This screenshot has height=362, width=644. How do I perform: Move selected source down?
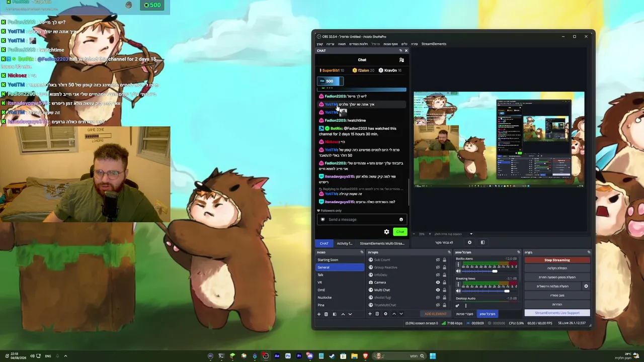(401, 314)
